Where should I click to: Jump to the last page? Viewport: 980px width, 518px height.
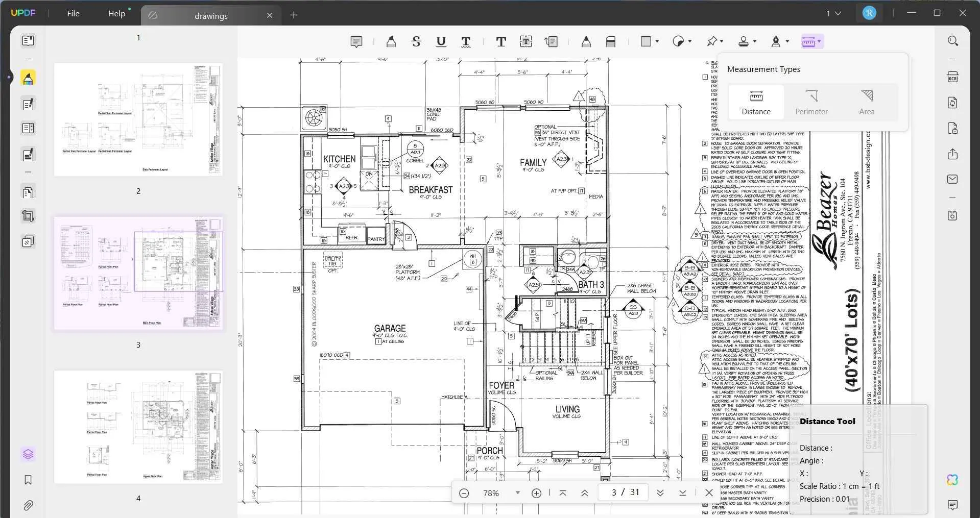(x=683, y=493)
